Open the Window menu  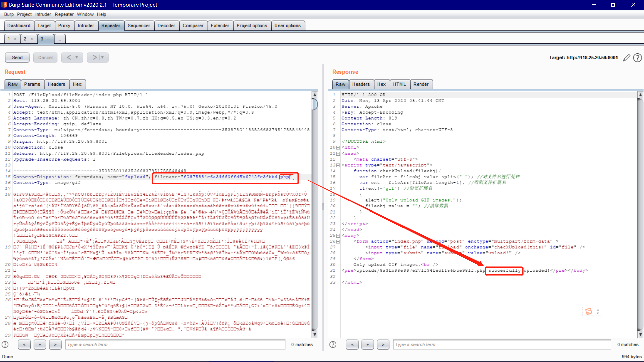[85, 14]
